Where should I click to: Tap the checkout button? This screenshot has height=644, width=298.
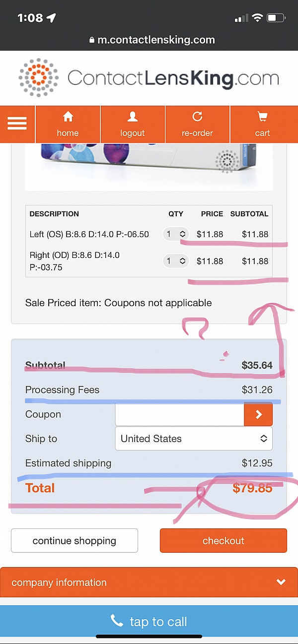[223, 540]
